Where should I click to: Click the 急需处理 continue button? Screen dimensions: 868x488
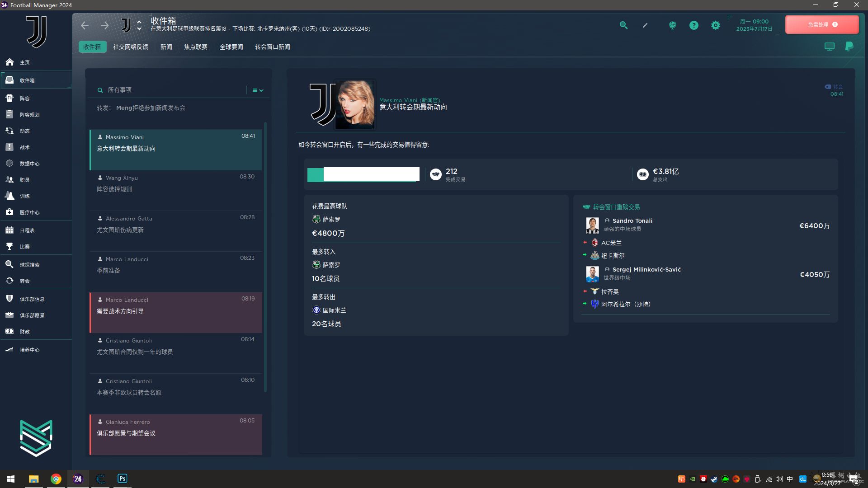[x=822, y=25]
